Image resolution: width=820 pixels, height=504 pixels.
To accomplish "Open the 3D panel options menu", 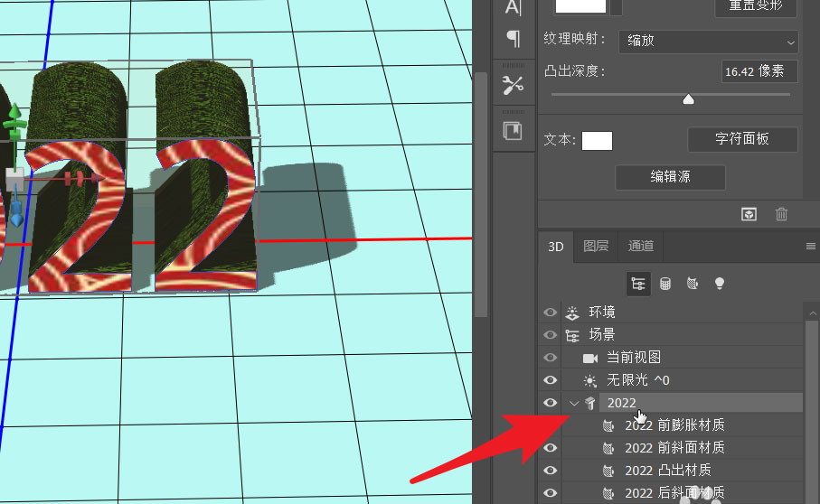I will (810, 246).
